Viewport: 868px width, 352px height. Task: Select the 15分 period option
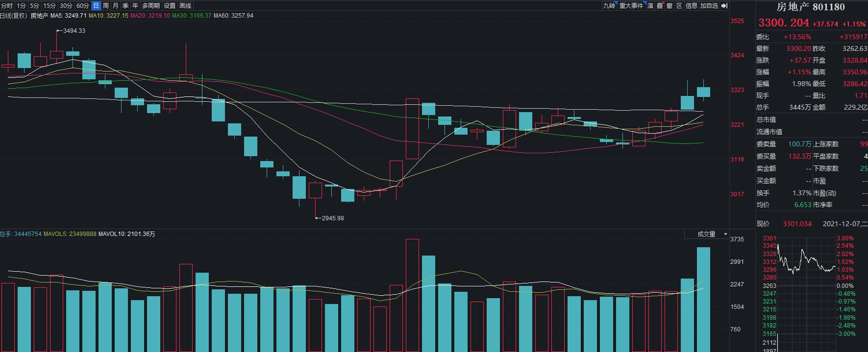[x=50, y=6]
